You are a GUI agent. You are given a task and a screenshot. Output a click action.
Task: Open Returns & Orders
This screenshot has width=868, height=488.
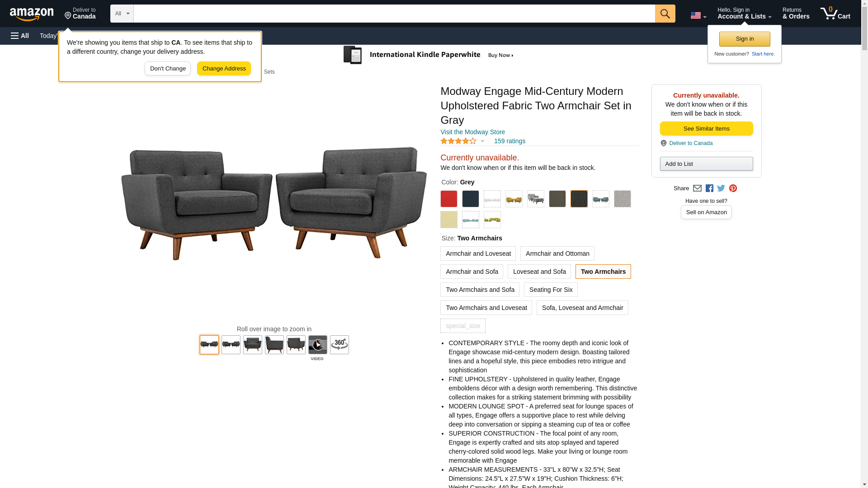point(796,13)
